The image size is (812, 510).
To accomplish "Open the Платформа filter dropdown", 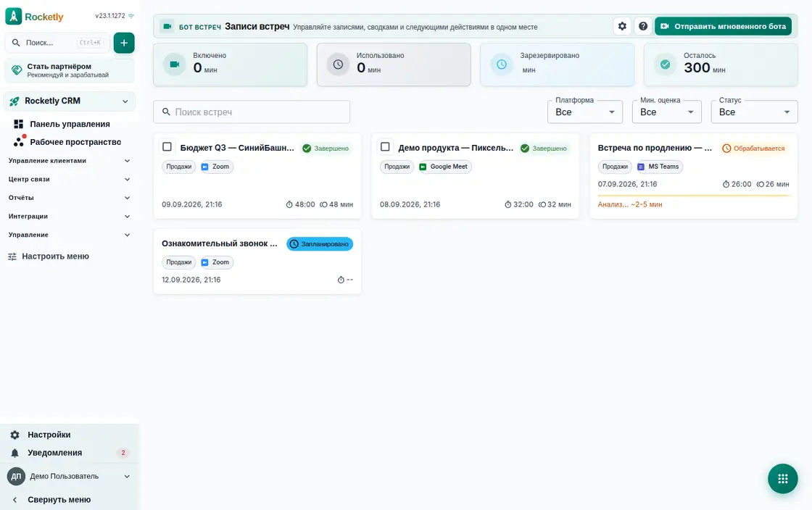I will click(584, 112).
